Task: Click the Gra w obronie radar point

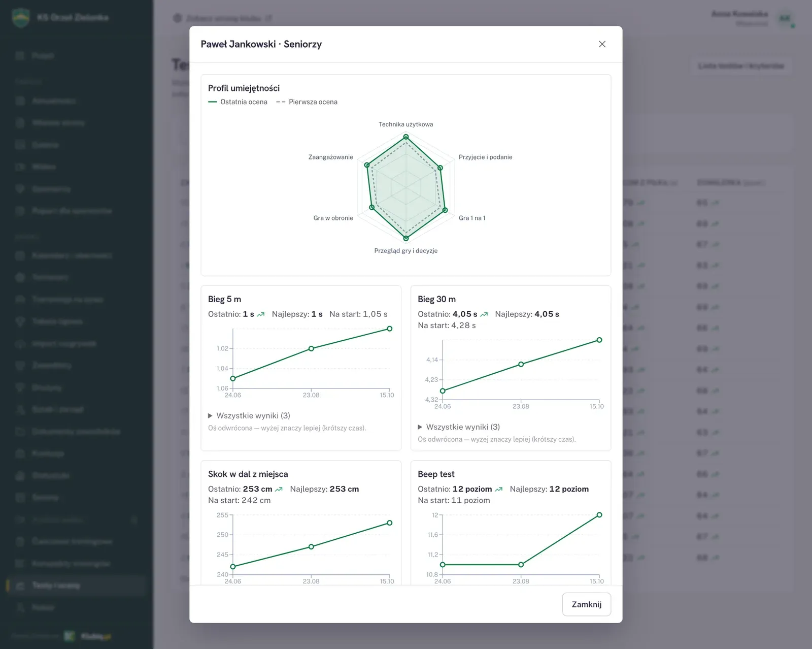Action: (371, 207)
